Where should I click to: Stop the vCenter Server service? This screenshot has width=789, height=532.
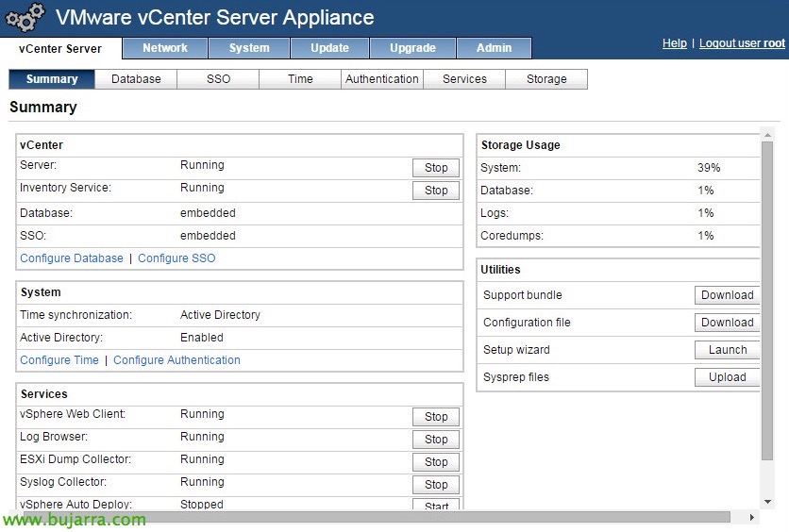436,168
